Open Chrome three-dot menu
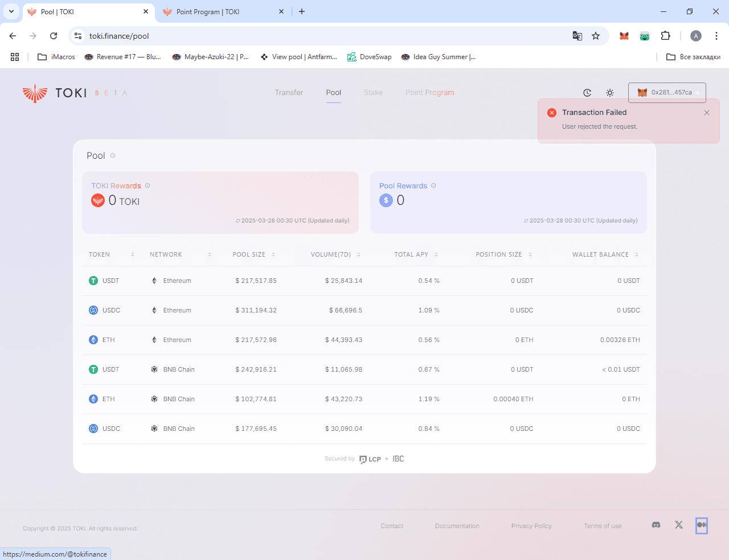The image size is (729, 560). pyautogui.click(x=716, y=36)
